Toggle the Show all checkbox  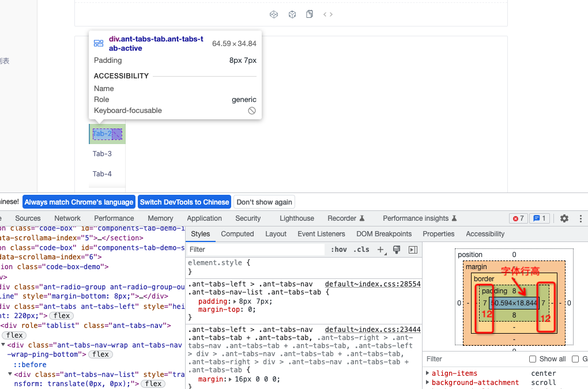(x=533, y=359)
